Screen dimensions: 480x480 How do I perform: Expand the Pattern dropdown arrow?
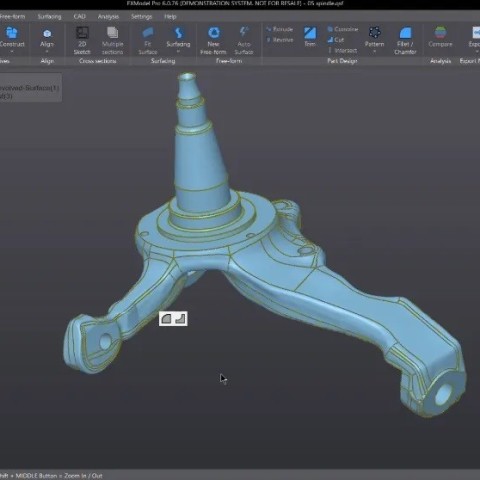374,52
